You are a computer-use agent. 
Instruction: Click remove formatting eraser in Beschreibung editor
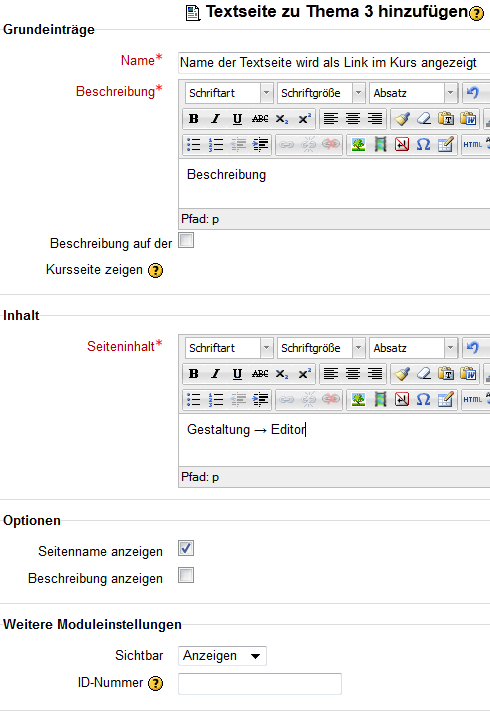(424, 119)
